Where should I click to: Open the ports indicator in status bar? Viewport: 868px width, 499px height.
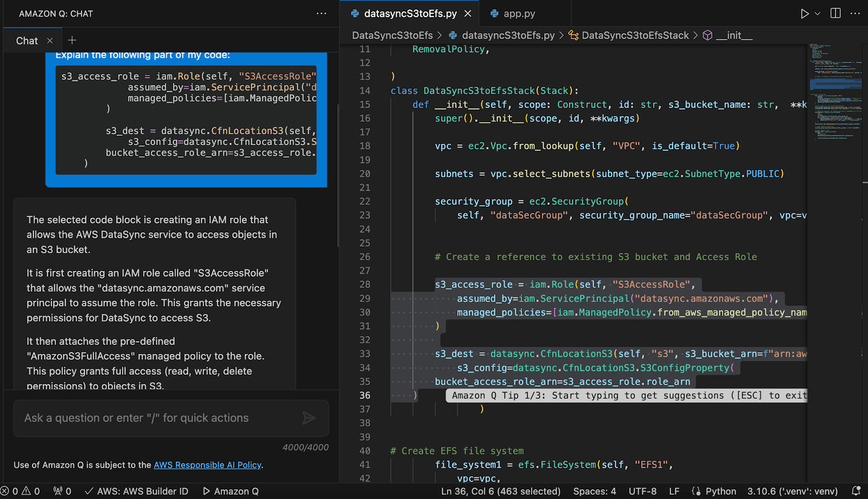pyautogui.click(x=62, y=491)
